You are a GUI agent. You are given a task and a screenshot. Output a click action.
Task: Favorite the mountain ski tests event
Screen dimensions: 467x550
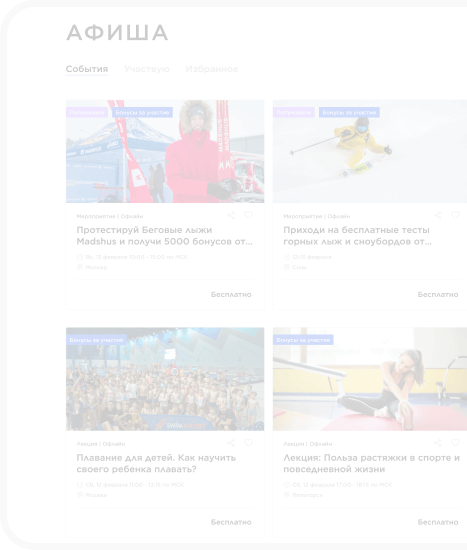tap(455, 215)
